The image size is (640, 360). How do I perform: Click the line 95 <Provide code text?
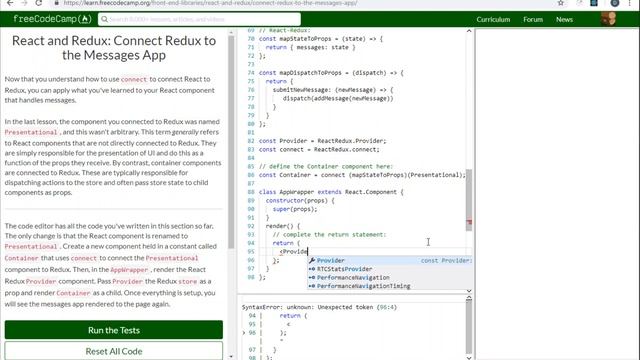(x=293, y=251)
